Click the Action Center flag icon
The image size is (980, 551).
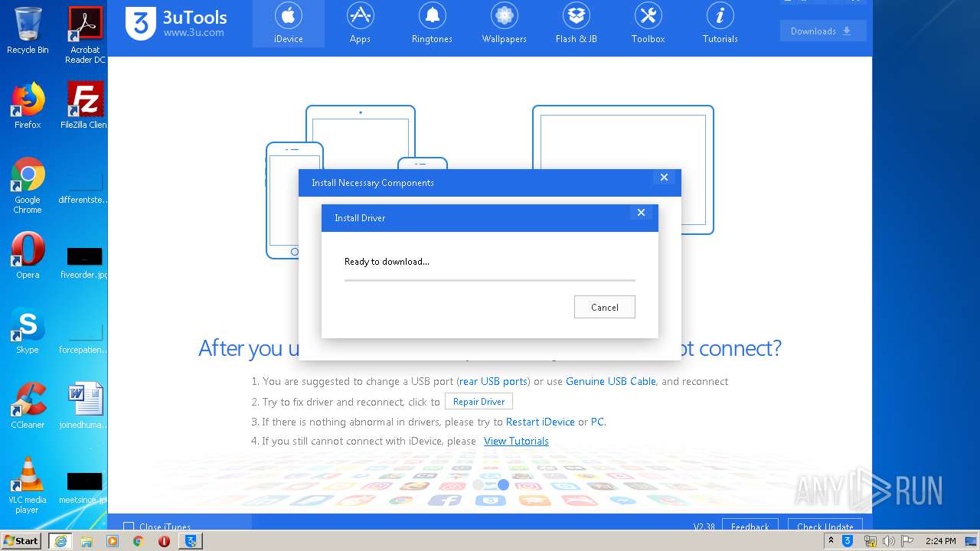[x=908, y=541]
